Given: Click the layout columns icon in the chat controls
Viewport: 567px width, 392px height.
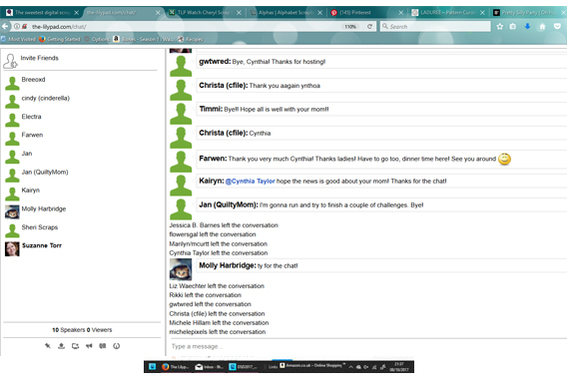Looking at the screenshot, I should point(103,346).
